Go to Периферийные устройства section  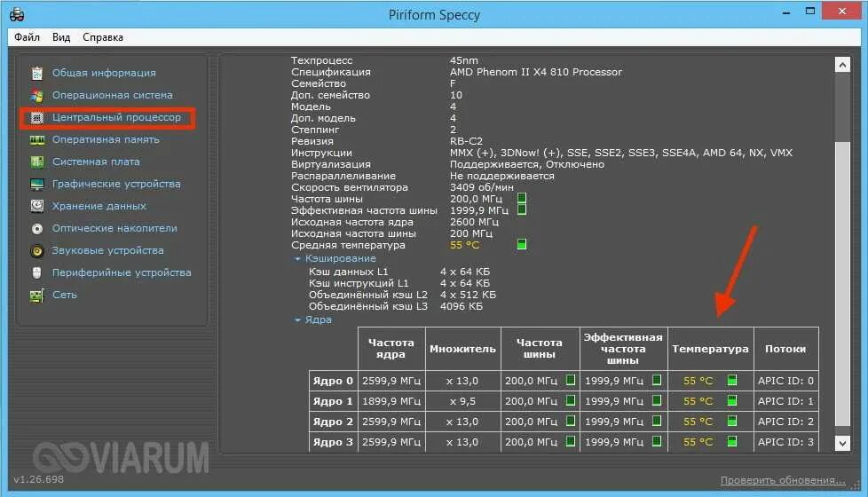click(122, 272)
